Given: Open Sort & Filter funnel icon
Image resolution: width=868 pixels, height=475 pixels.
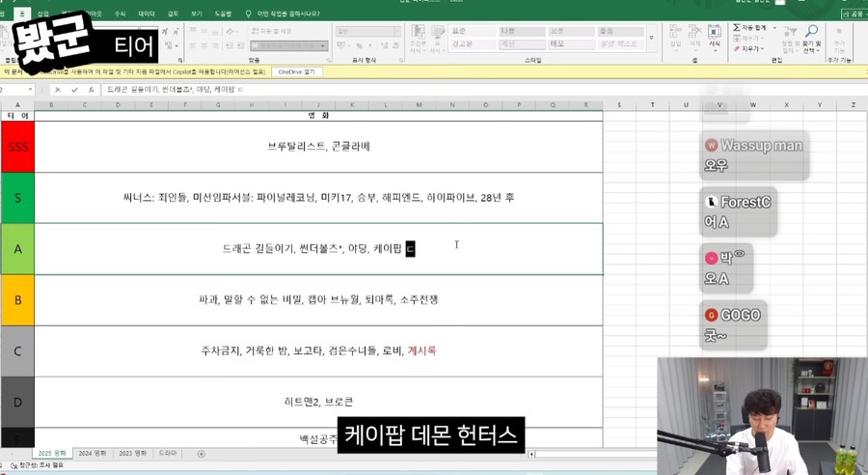Looking at the screenshot, I should click(790, 32).
